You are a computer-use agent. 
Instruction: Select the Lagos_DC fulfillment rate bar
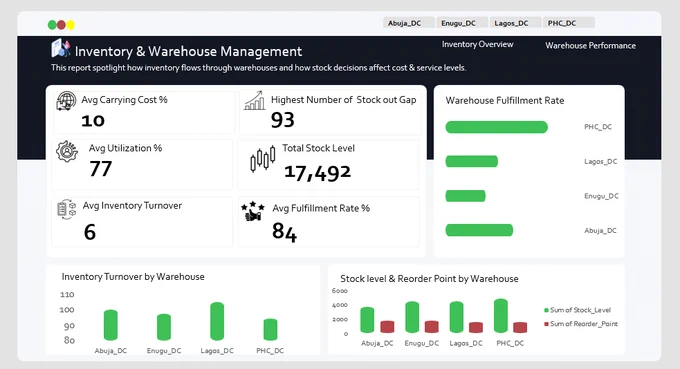click(472, 161)
